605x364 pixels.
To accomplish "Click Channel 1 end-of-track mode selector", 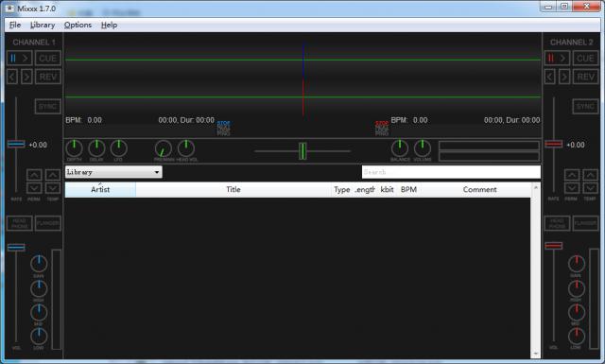I will click(x=223, y=129).
